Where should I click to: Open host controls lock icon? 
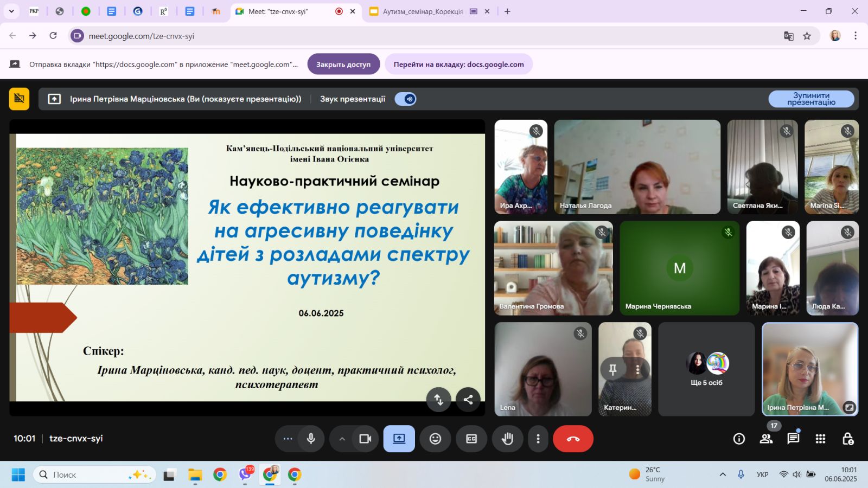[x=848, y=439]
